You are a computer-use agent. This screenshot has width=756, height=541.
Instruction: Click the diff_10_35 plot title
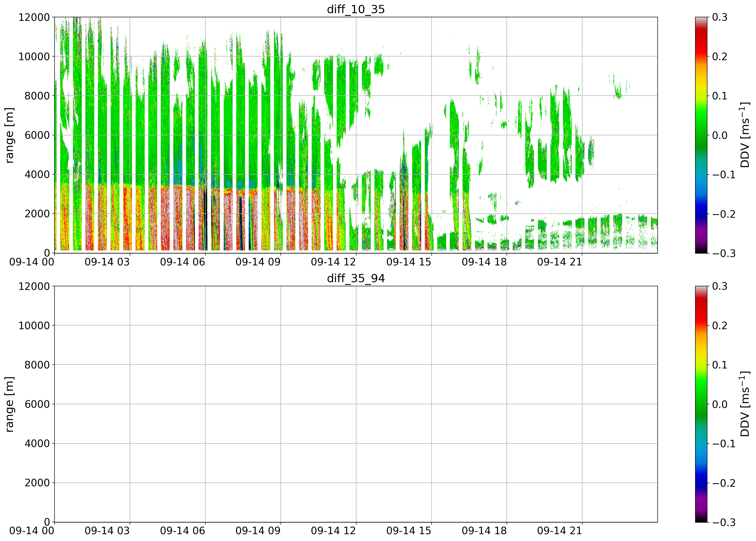[x=356, y=9]
